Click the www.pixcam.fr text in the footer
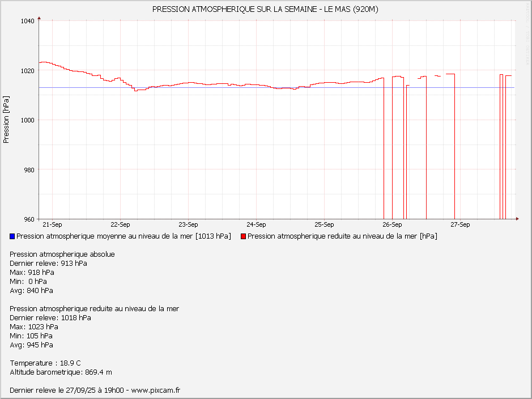Screen dimensions: 532x399 (x=156, y=390)
